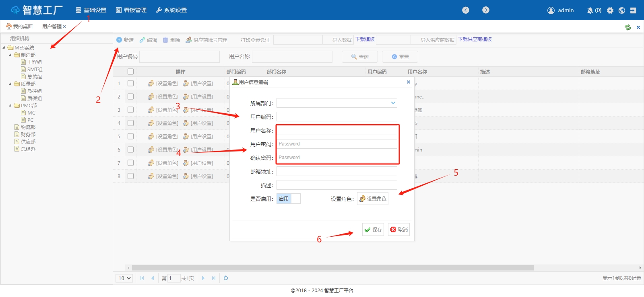Click the left arrow navigation circle

(x=466, y=10)
